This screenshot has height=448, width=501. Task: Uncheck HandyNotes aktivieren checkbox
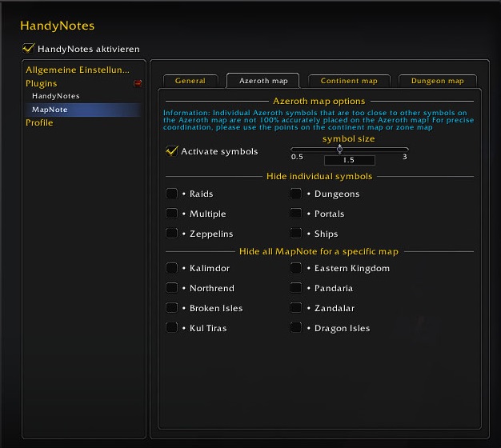click(x=30, y=49)
